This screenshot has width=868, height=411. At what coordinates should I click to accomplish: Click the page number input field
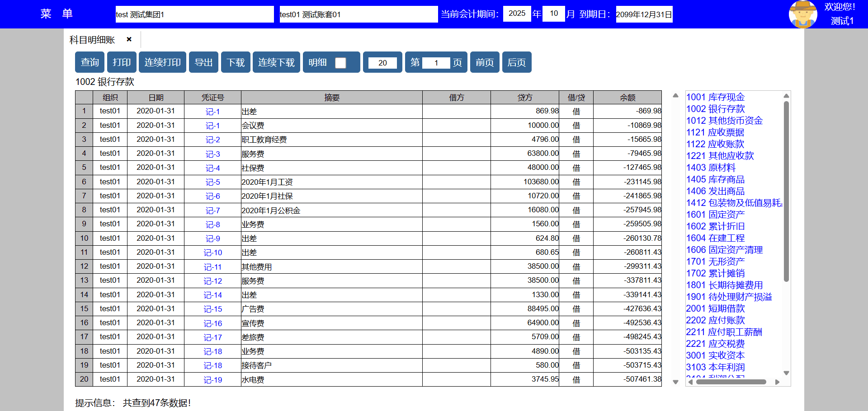click(436, 63)
